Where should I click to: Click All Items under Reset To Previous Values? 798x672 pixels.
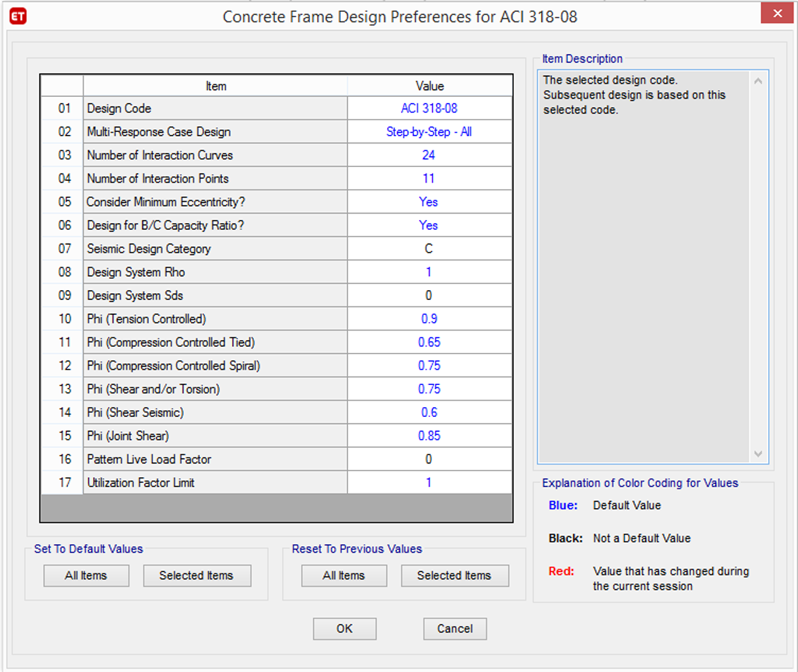344,576
